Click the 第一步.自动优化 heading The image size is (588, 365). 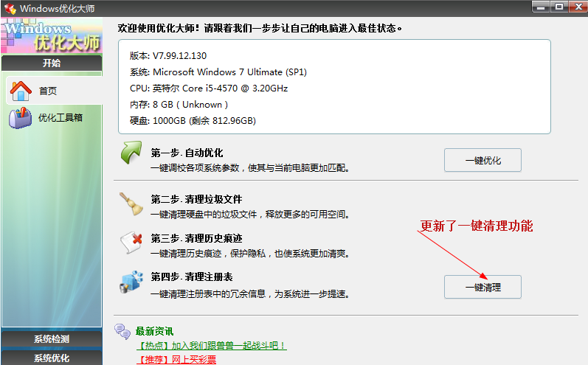[x=187, y=153]
